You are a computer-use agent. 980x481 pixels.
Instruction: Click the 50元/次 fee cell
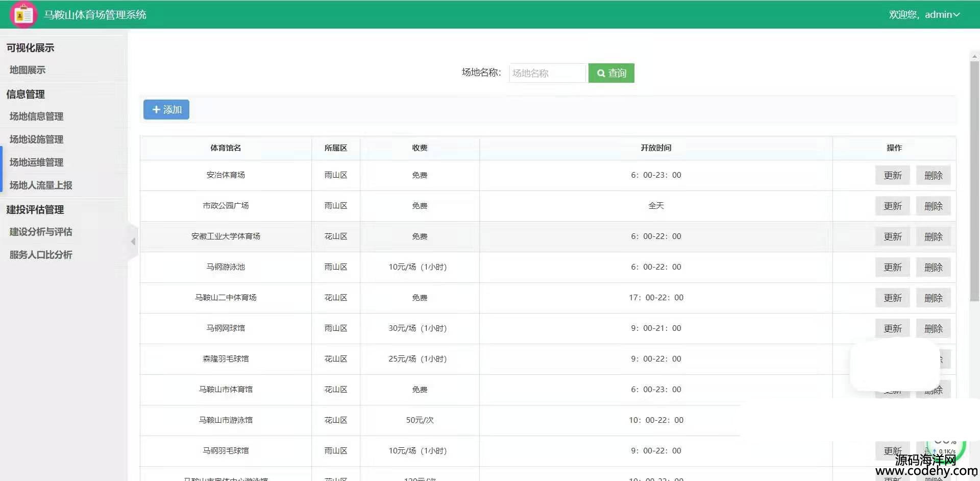420,420
